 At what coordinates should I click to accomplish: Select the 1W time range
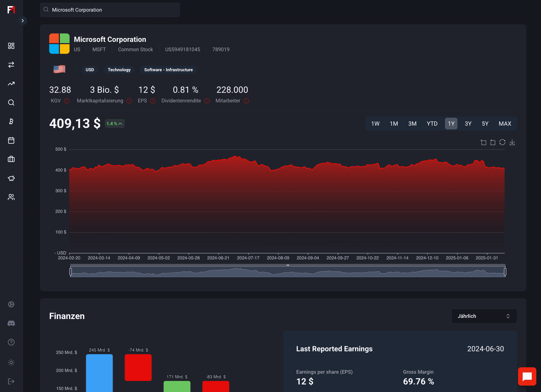coord(375,124)
